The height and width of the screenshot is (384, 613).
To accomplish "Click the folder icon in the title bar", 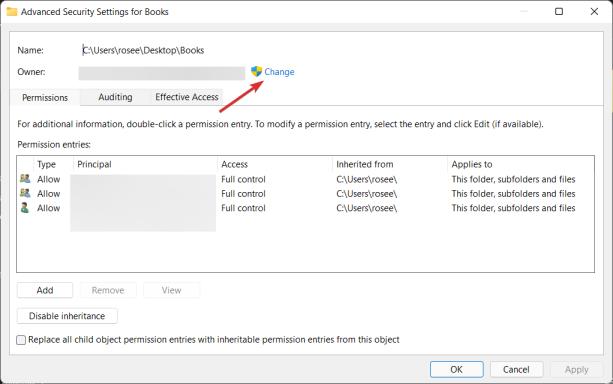I will [12, 12].
